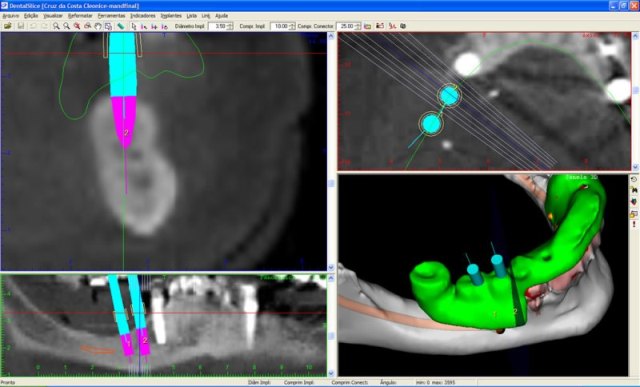
Task: Pick the green measurement tool icon
Action: (x=120, y=26)
